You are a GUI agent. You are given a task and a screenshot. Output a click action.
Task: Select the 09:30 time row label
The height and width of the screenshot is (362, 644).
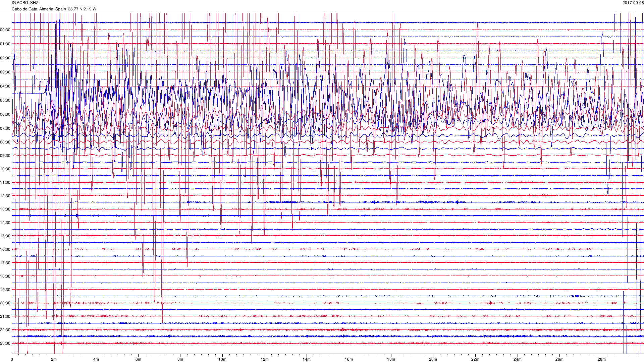click(x=5, y=156)
